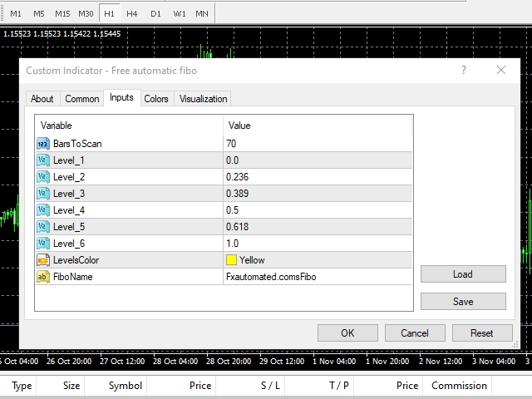Switch chart to W1 timeframe

(180, 13)
